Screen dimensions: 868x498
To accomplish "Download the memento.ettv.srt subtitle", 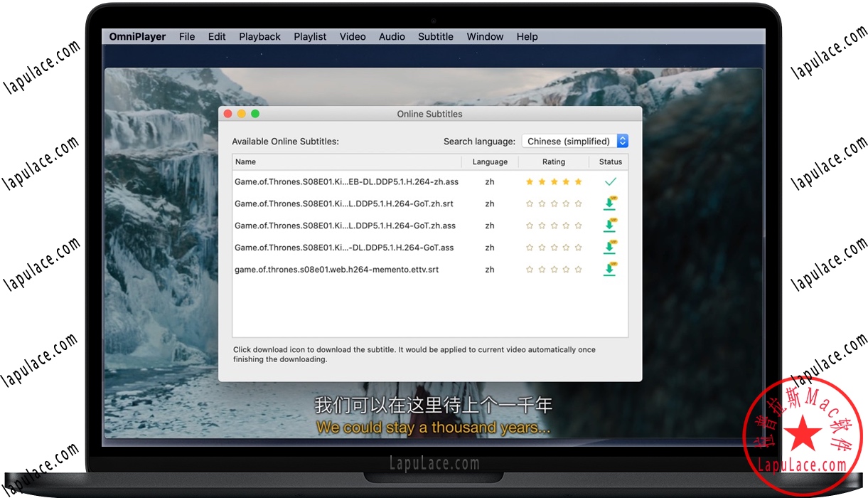I will click(609, 269).
